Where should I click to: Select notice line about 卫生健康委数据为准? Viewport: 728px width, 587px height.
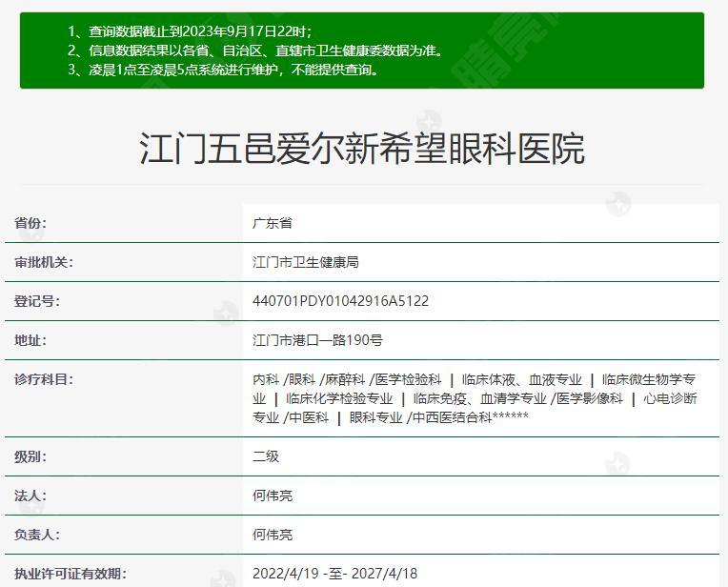(255, 51)
